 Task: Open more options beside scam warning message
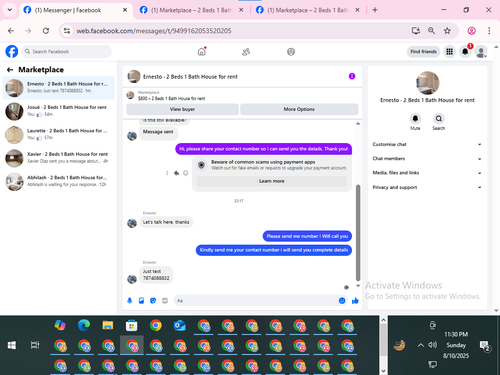(x=167, y=173)
